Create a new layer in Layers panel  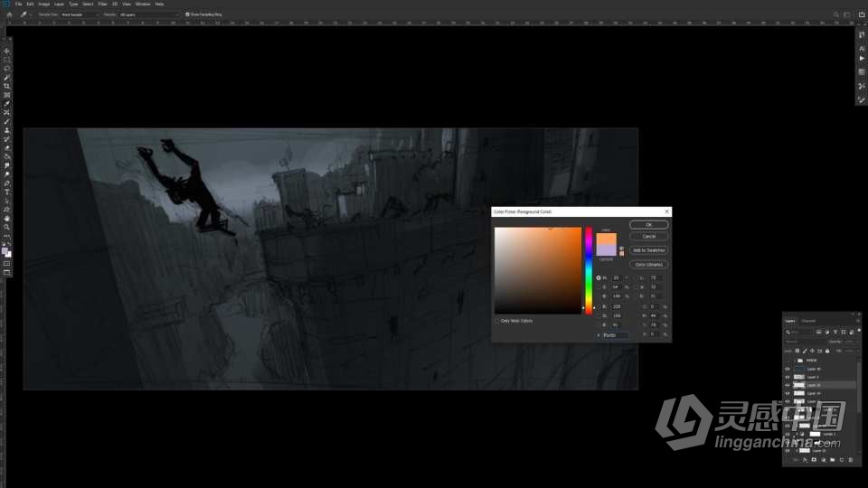click(842, 460)
